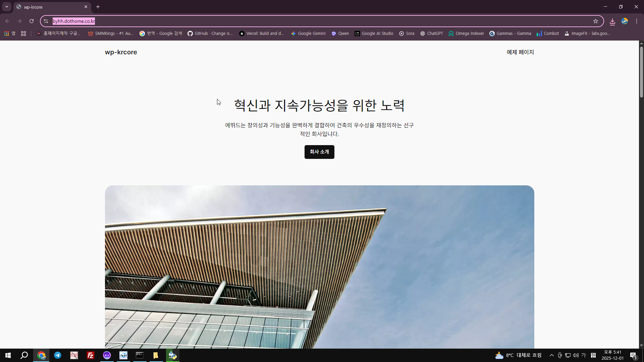Open the Chrome three-dot menu
Screen dimensions: 644x362
tap(637, 21)
